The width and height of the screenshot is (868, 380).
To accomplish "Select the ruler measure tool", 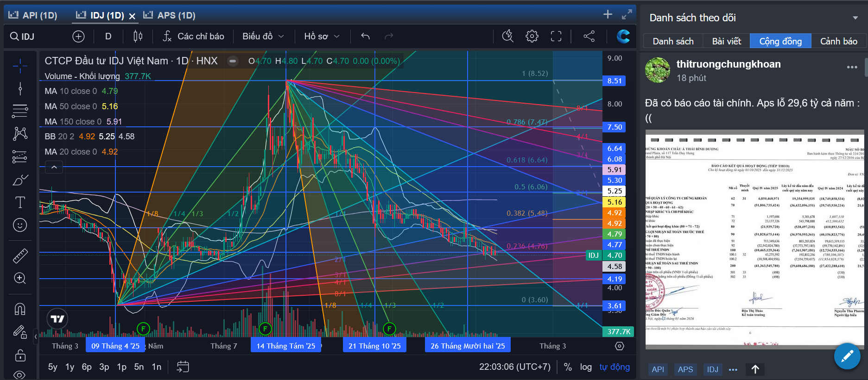I will pyautogui.click(x=20, y=255).
